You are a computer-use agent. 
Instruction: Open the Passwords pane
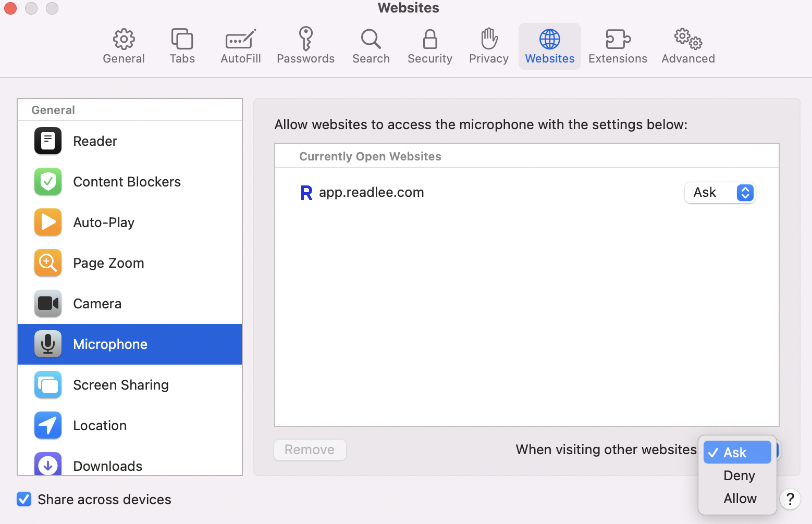[305, 46]
